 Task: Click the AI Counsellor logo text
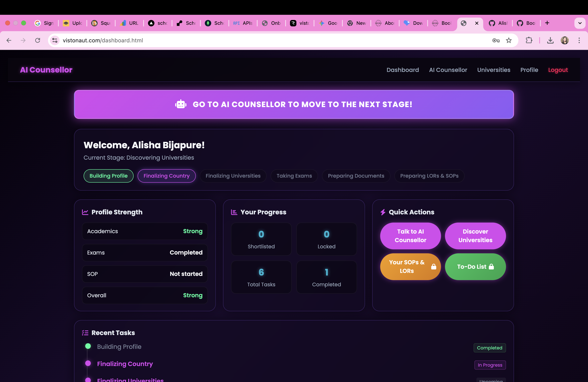46,70
